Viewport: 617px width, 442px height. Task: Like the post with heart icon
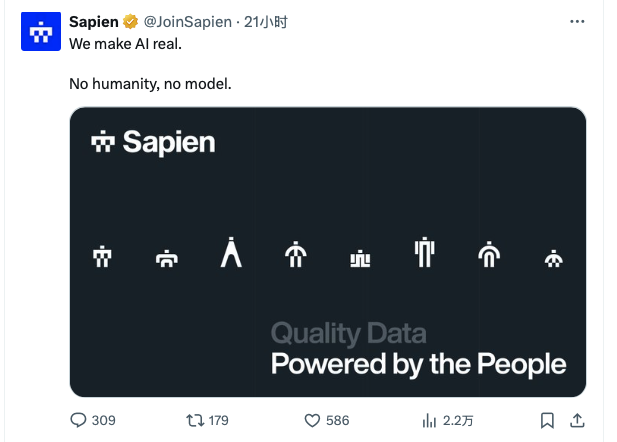coord(312,421)
